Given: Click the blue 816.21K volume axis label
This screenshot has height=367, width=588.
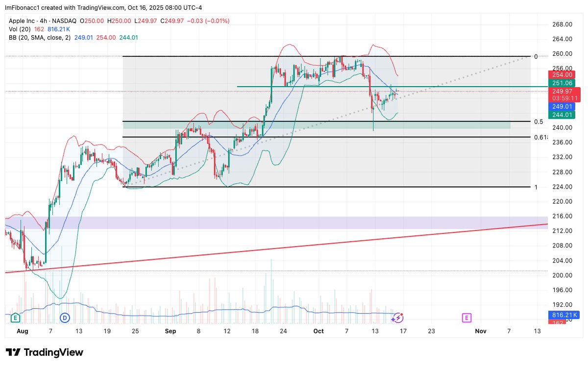Looking at the screenshot, I should 563,315.
